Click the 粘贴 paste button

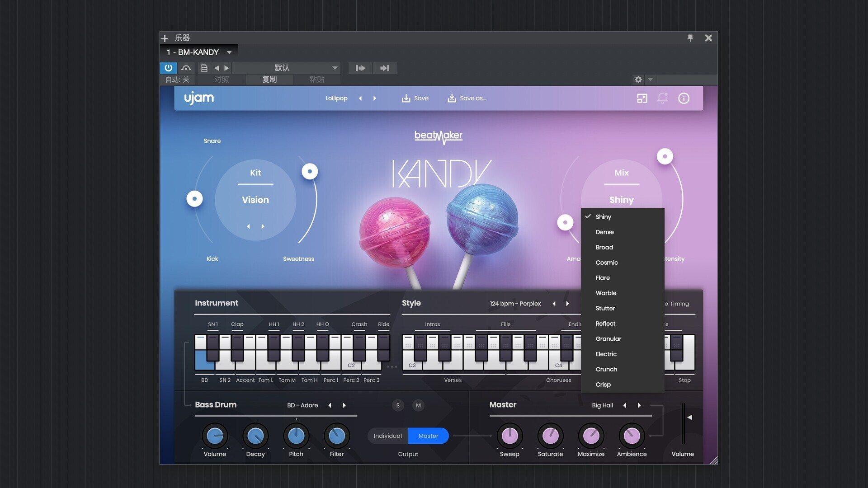pyautogui.click(x=316, y=80)
